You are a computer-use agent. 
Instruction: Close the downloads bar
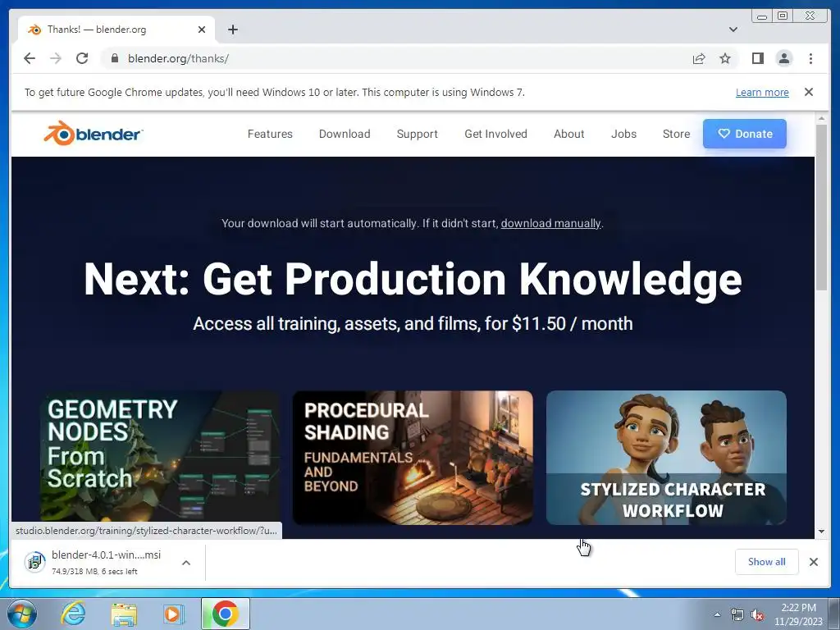[x=813, y=562]
